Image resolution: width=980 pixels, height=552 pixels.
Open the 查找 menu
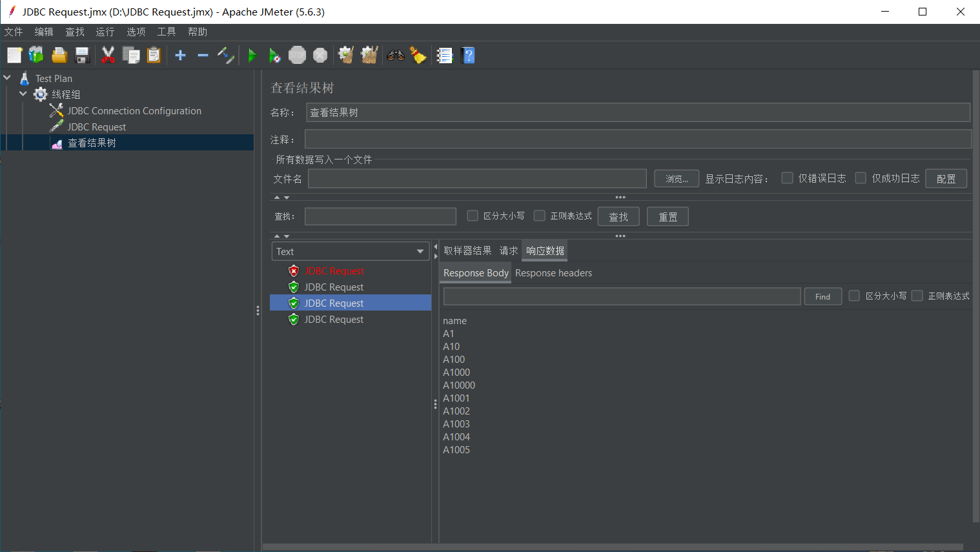[x=75, y=32]
